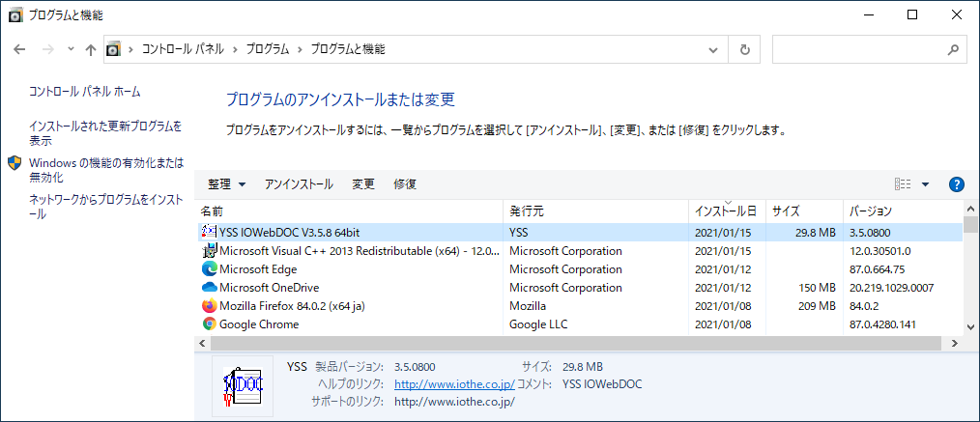Open Windows の機能の有効化または無効化 link
This screenshot has height=422, width=980.
click(105, 170)
